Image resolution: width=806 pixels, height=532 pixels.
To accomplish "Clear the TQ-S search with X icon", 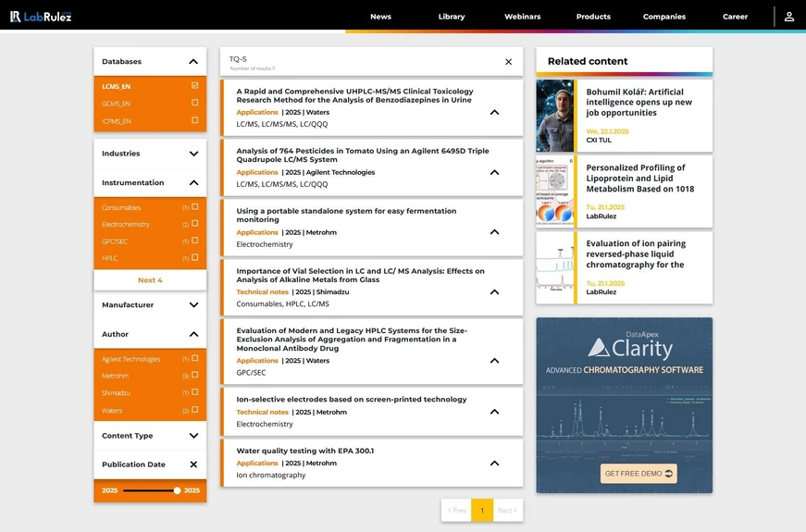I will (x=508, y=62).
